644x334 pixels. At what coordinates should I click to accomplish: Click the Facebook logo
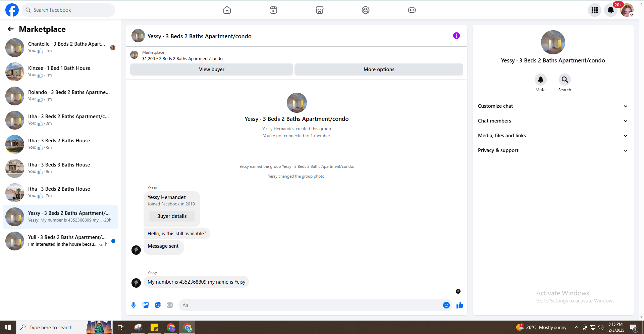12,10
